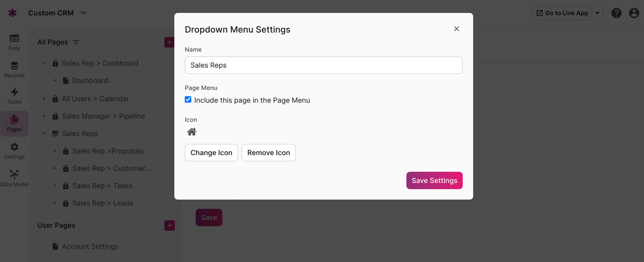The width and height of the screenshot is (644, 262).
Task: Click the Name input field
Action: click(x=323, y=65)
